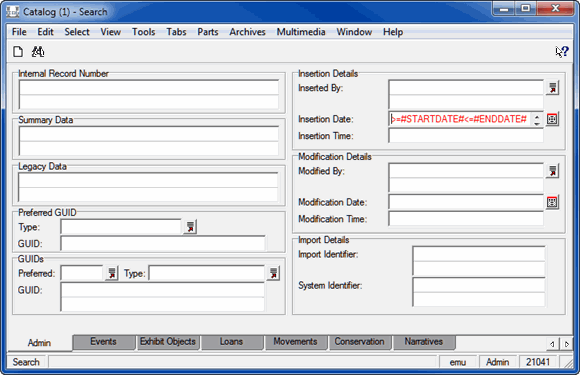Open lookup for Preferred GUID Type

pos(190,227)
